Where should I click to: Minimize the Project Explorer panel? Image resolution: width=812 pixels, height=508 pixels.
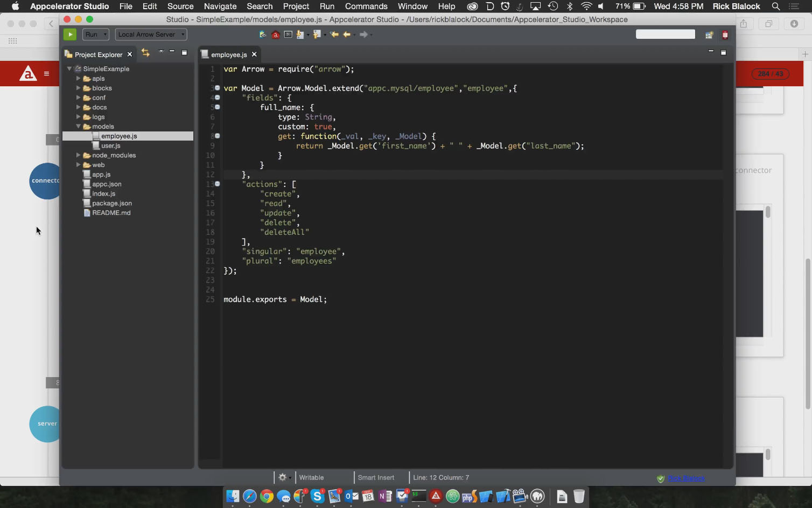tap(172, 52)
